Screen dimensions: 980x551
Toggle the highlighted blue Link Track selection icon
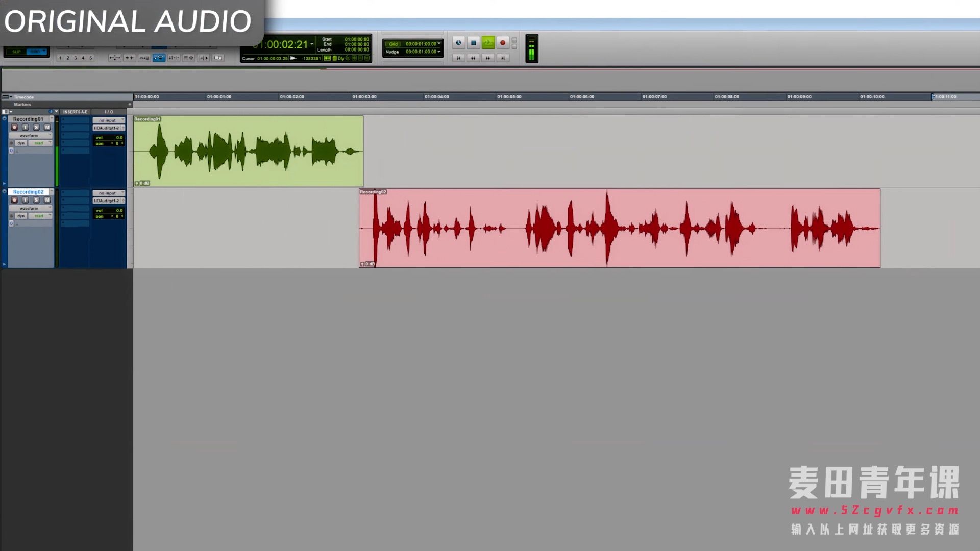[x=159, y=58]
